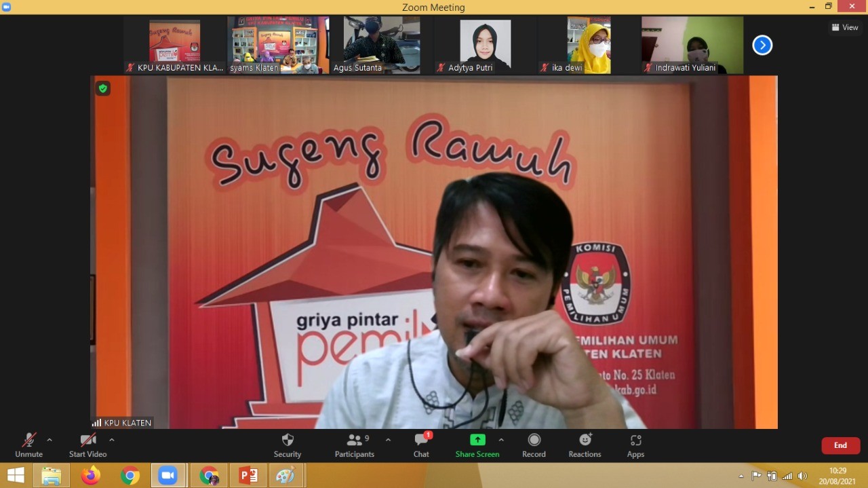Open the Chat panel

(421, 445)
